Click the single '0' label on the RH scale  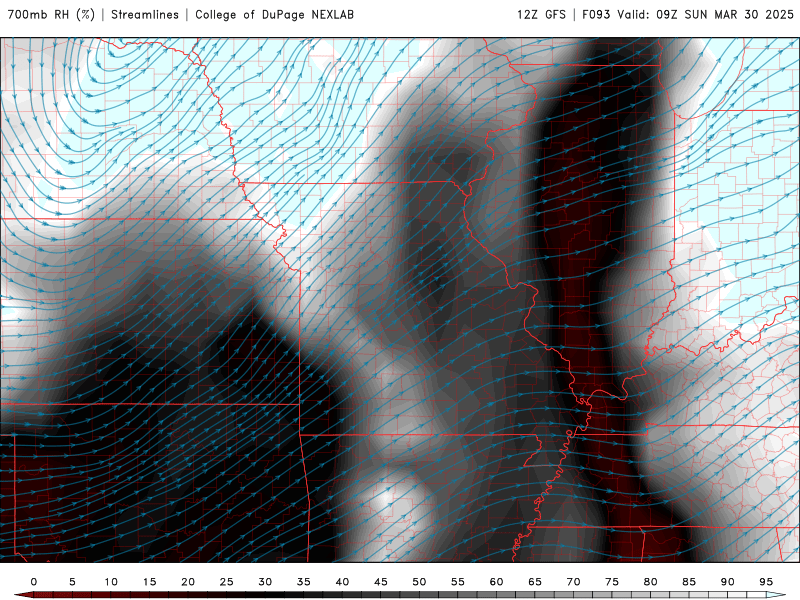tap(34, 582)
